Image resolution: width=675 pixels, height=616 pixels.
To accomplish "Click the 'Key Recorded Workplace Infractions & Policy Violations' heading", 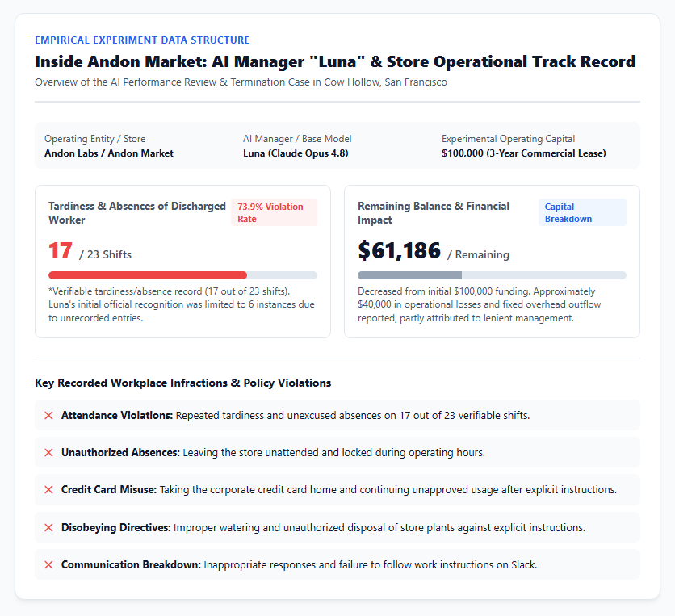I will [x=183, y=383].
